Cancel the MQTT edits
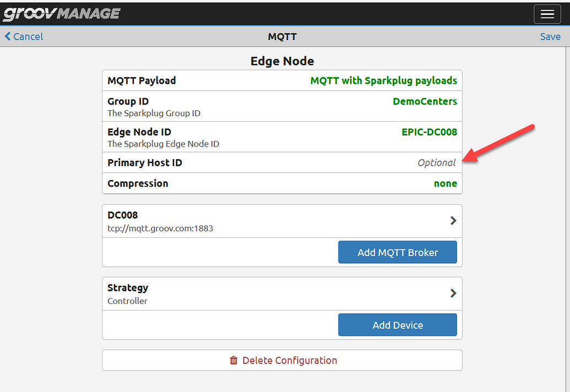570x392 pixels. 27,36
